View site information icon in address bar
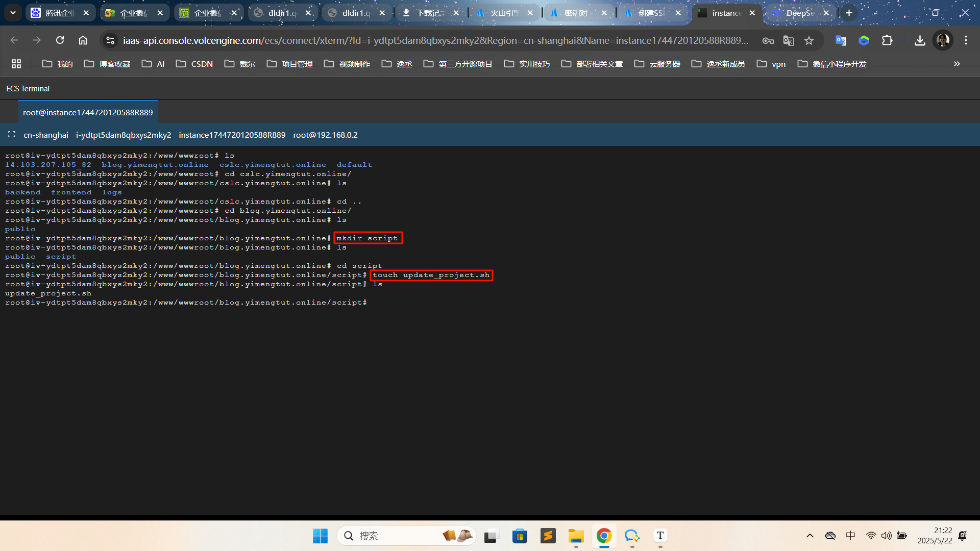Image resolution: width=980 pixels, height=551 pixels. point(110,40)
